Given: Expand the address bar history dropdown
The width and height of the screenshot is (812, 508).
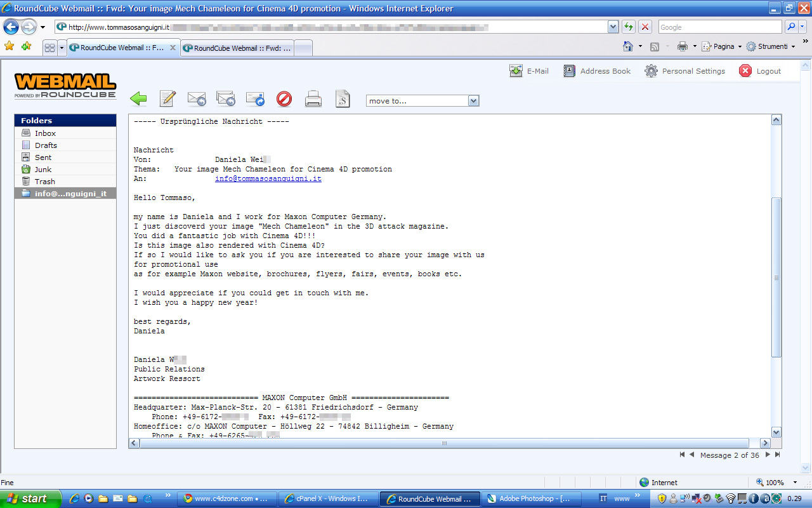Looking at the screenshot, I should 613,27.
